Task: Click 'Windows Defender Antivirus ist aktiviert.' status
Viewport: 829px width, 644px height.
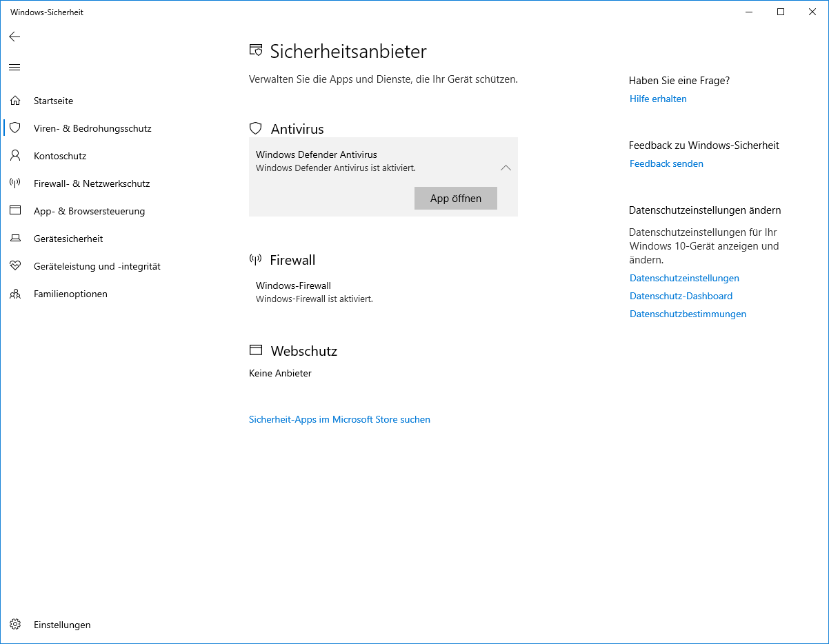Action: pos(336,168)
